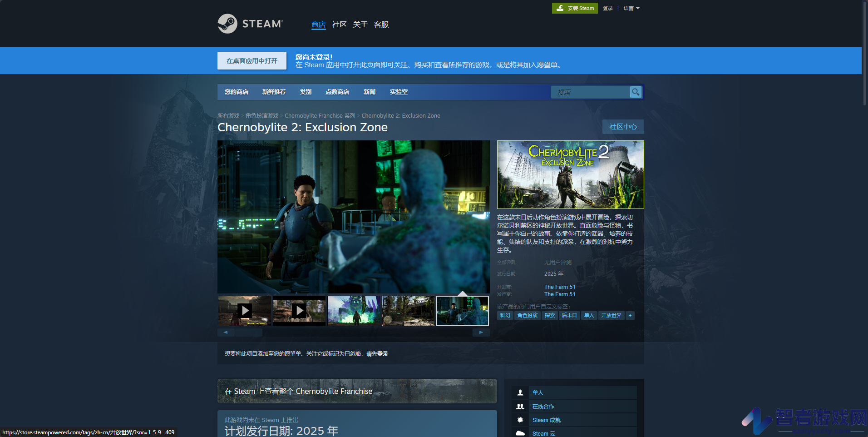Click the 后末日 tag
The width and height of the screenshot is (868, 437).
pos(569,315)
